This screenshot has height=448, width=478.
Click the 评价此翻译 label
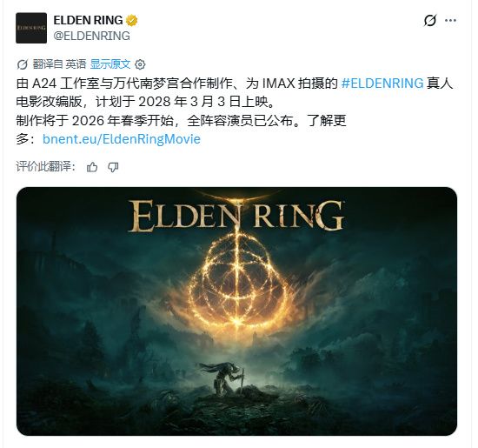tap(46, 167)
